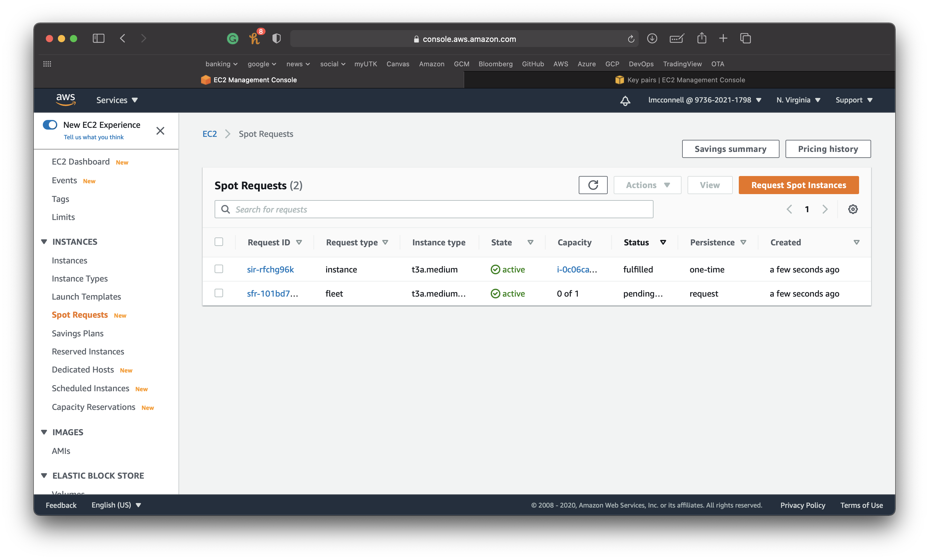The height and width of the screenshot is (560, 929).
Task: Collapse the IMAGES sidebar section
Action: click(x=44, y=432)
